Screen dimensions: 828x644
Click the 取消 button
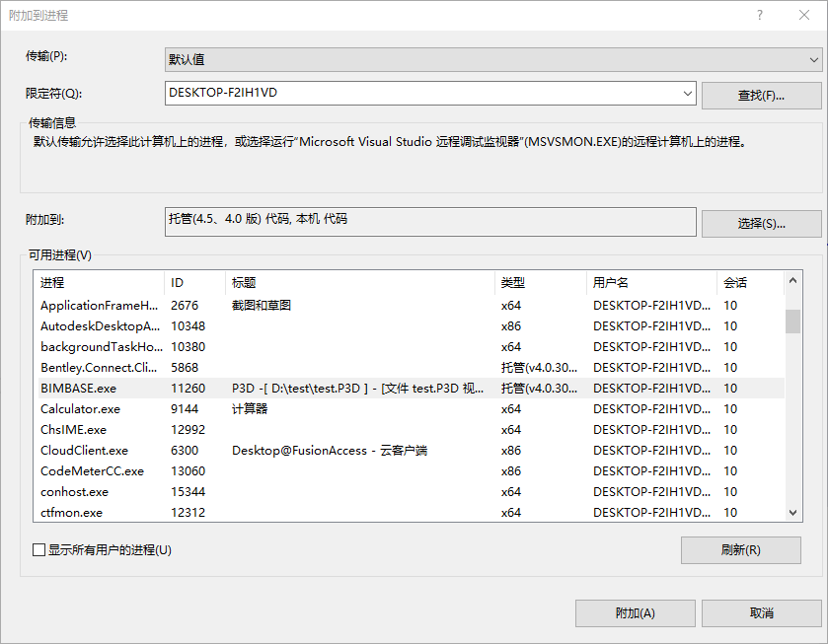tap(761, 613)
